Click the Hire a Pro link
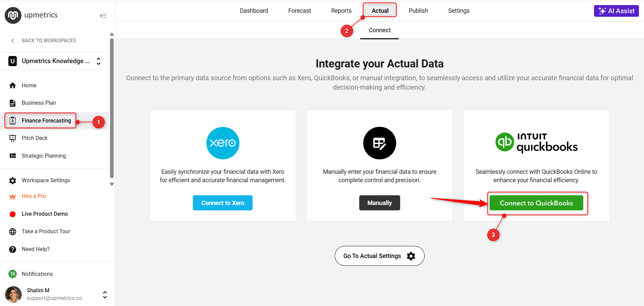 click(34, 196)
